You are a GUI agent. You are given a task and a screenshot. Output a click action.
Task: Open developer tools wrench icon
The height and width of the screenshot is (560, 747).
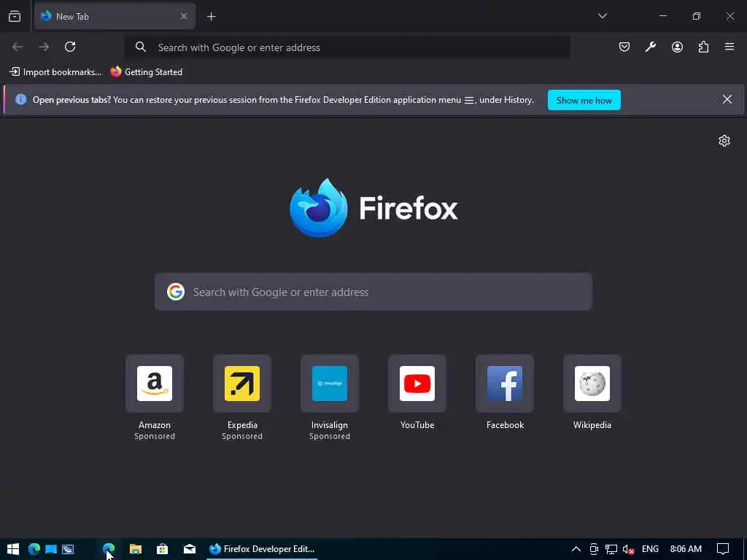pos(650,47)
